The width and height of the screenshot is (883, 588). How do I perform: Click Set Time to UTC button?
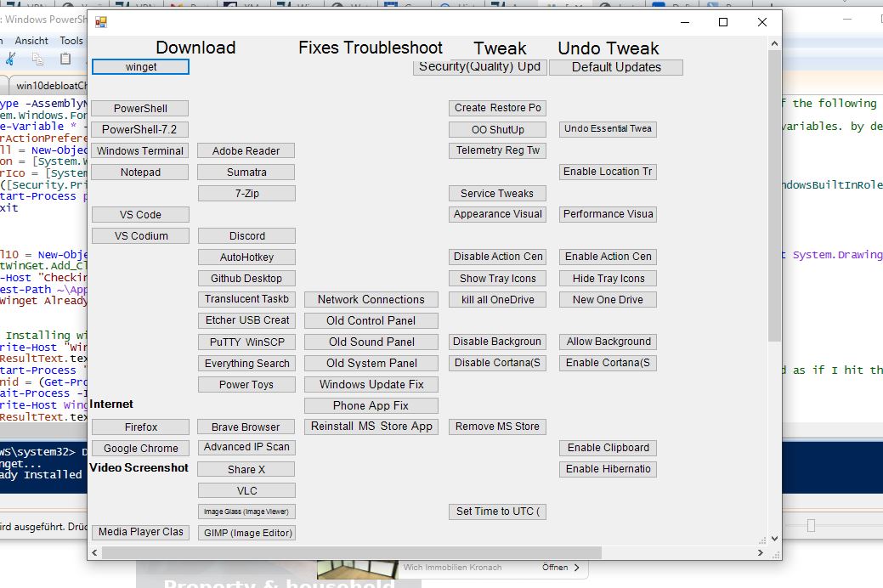(497, 512)
